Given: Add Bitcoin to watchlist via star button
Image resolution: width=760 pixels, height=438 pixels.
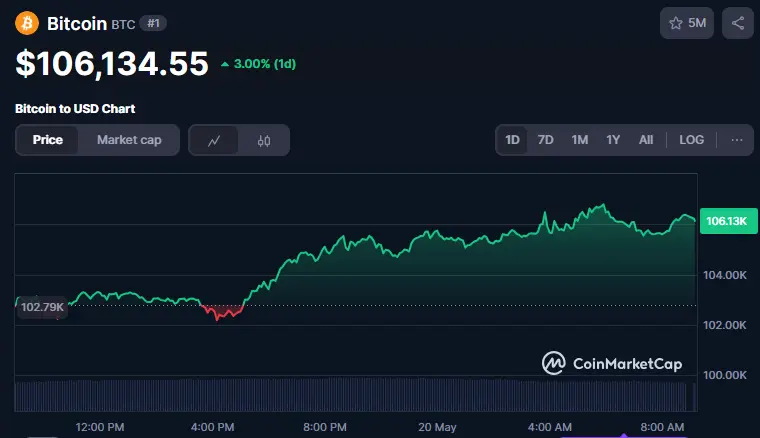Looking at the screenshot, I should [687, 23].
